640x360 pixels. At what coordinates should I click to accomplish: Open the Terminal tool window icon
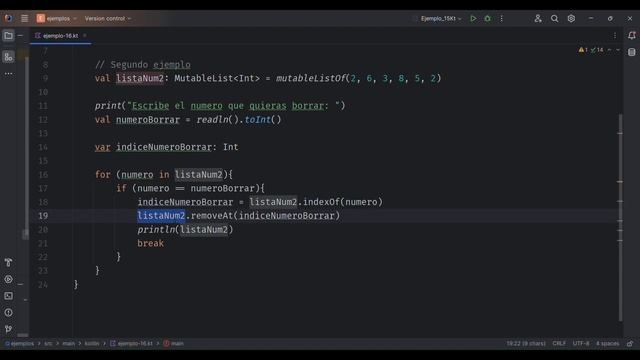[x=8, y=296]
